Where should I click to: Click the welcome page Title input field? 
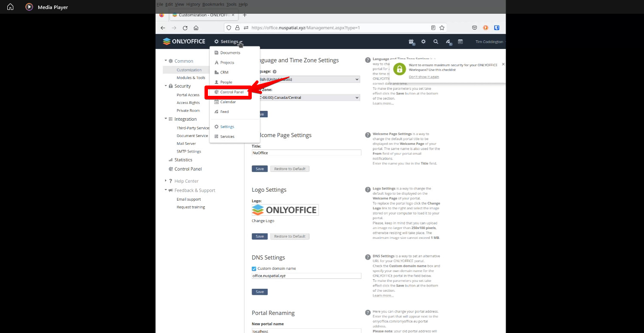pos(306,153)
